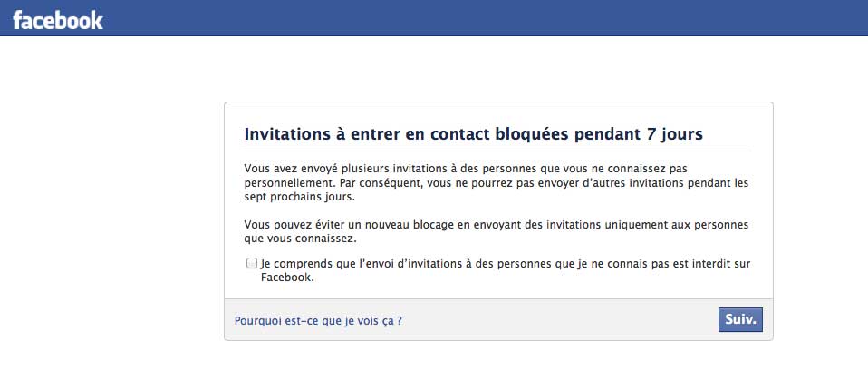Tick the 'Je comprends' acknowledgement checkbox
This screenshot has height=380, width=868.
pos(252,263)
